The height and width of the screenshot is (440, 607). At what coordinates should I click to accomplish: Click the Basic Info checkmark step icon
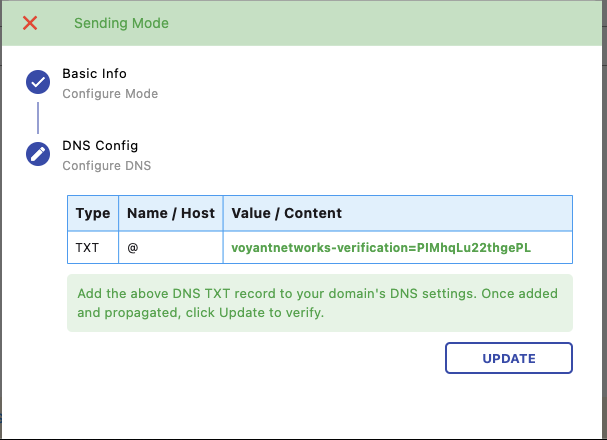click(38, 83)
